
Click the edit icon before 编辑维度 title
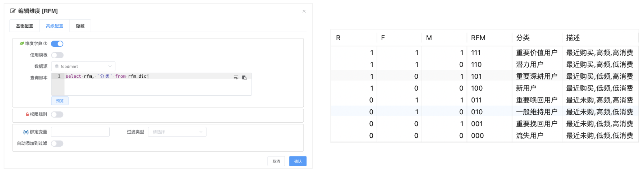coord(13,11)
